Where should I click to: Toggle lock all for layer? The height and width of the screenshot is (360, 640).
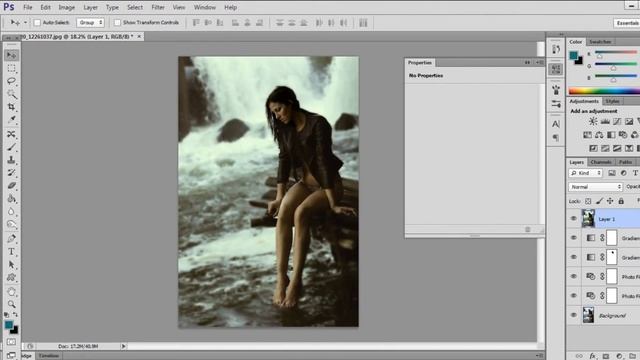621,201
